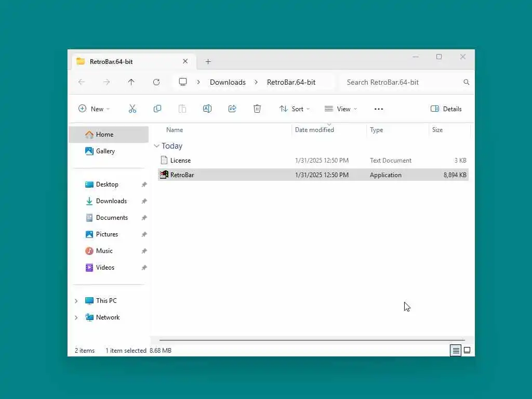Toggle the Details pane
This screenshot has width=532, height=399.
pos(446,109)
